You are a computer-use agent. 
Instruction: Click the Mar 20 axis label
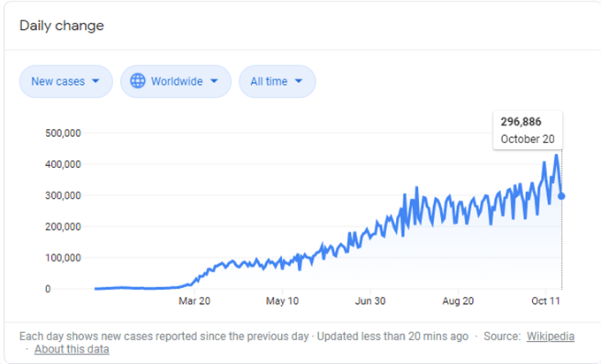pyautogui.click(x=194, y=301)
